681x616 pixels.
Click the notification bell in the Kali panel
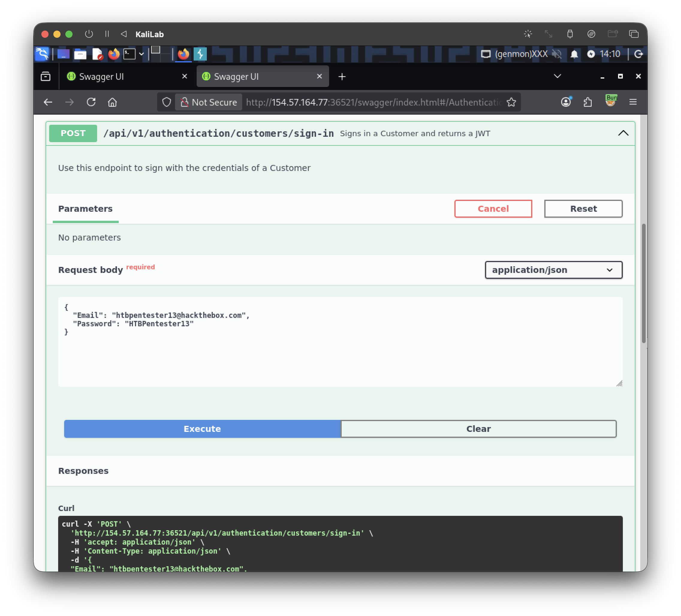(574, 54)
